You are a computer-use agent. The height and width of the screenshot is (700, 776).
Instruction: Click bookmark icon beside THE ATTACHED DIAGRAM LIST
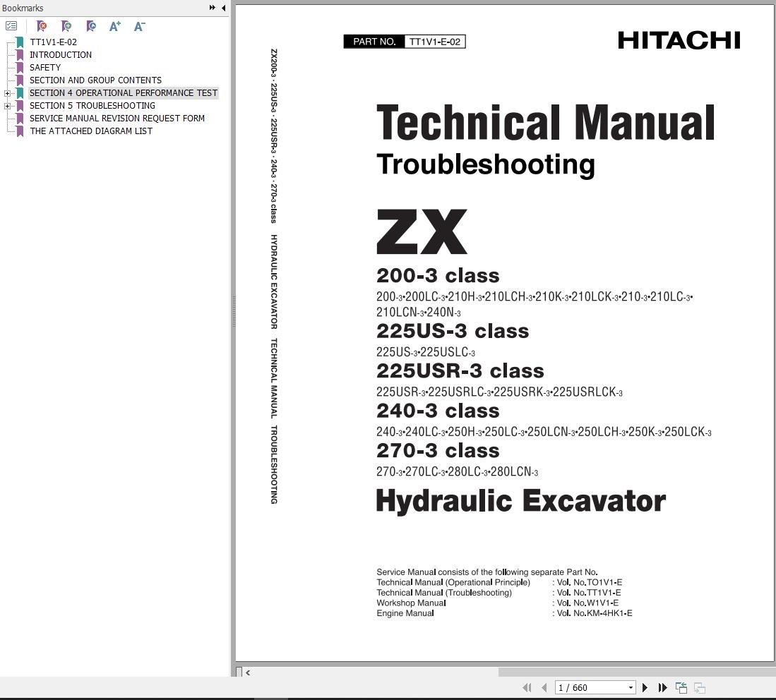[20, 131]
